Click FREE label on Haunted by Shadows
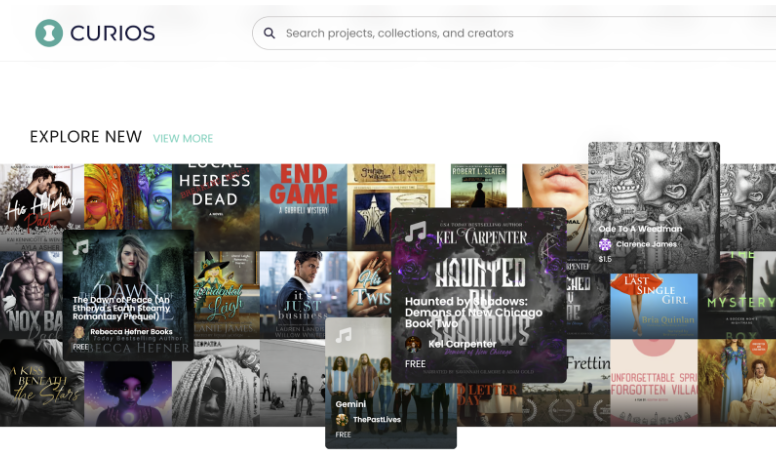 [415, 364]
